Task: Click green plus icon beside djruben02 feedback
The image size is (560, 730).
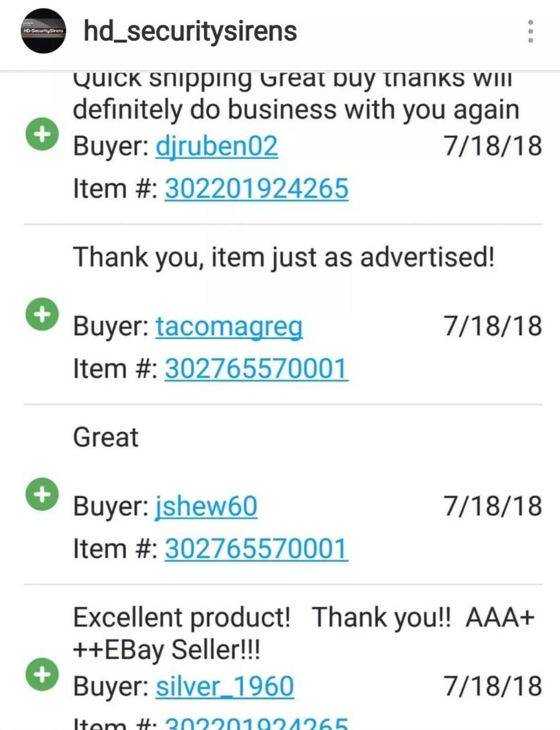Action: click(x=42, y=134)
